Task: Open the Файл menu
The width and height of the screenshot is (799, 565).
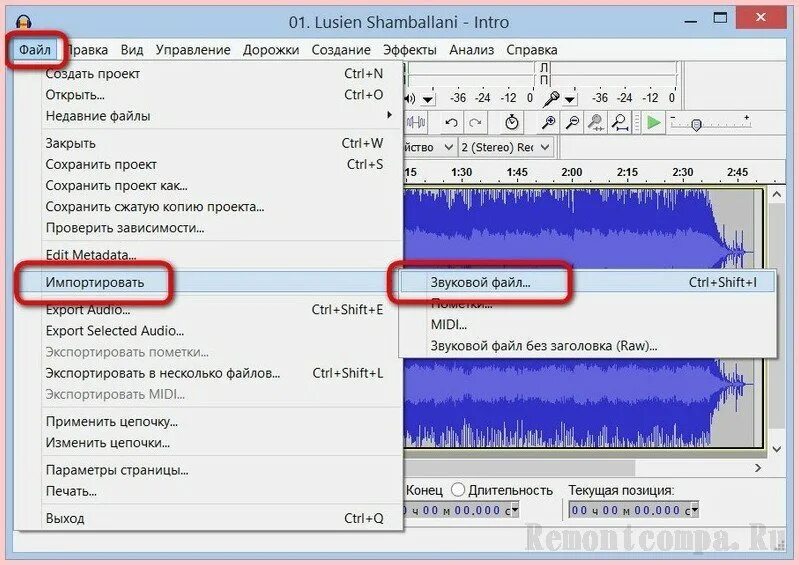Action: tap(35, 50)
